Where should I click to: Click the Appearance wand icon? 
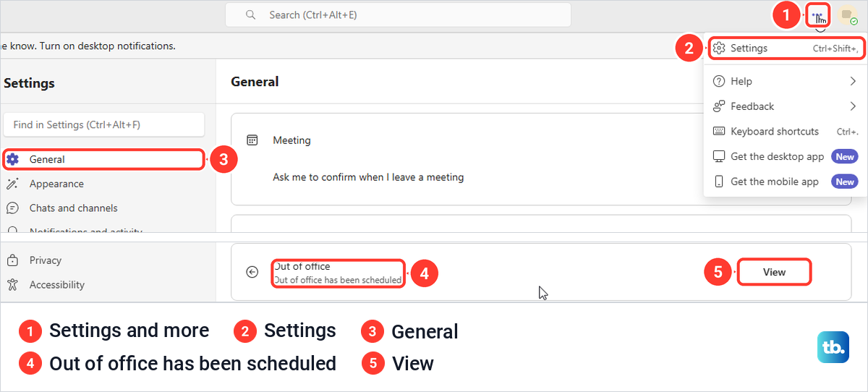pyautogui.click(x=12, y=184)
